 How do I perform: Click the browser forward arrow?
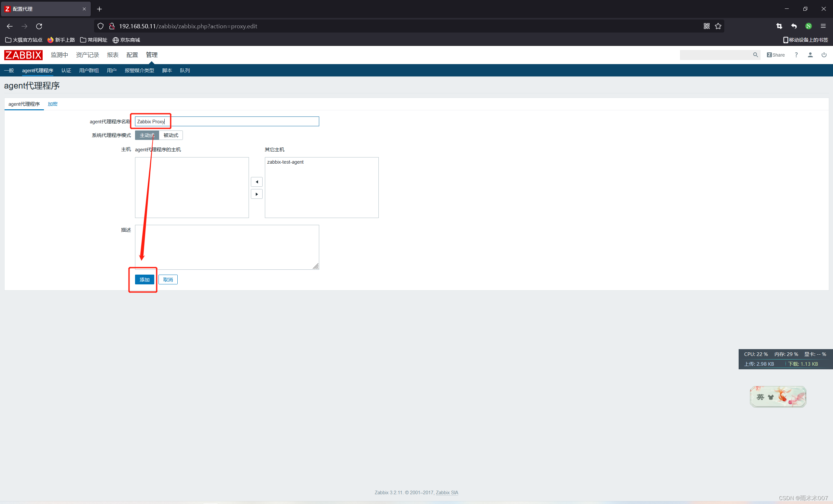tap(24, 26)
